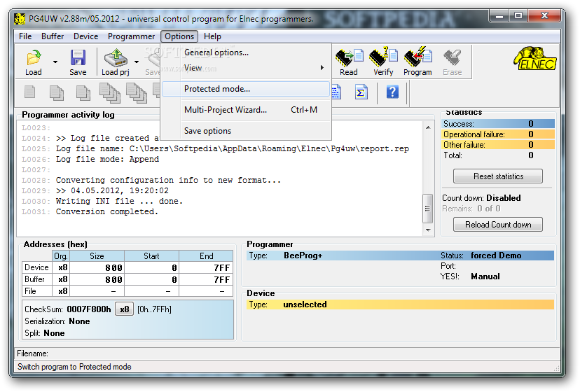Click log line L0031 Conversion completed.
The width and height of the screenshot is (580, 392).
pos(90,211)
